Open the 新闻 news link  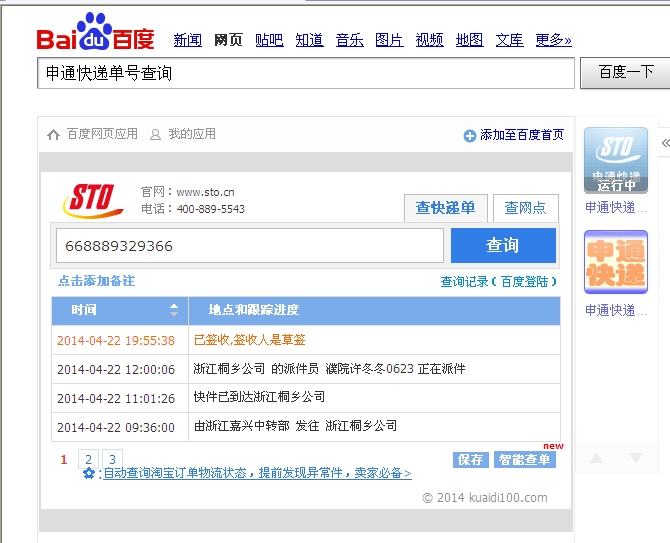[188, 40]
